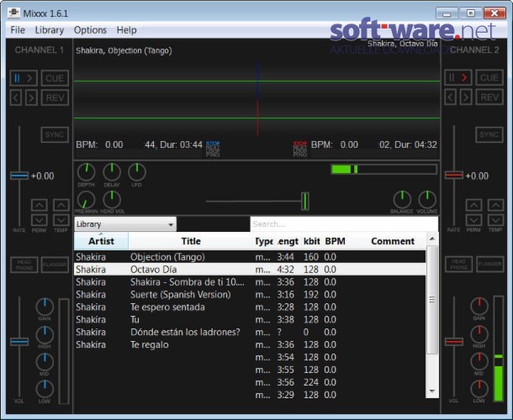
Task: Click Channel 1 rate slider handle
Action: 19,176
